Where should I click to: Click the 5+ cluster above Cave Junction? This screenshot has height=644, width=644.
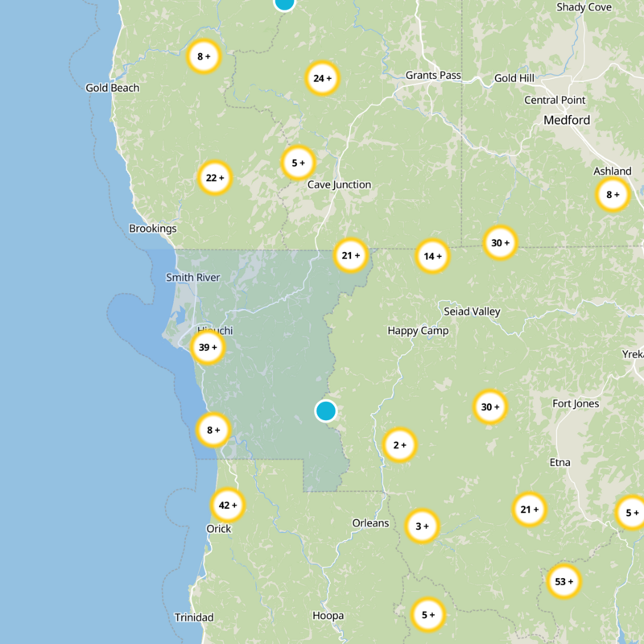pyautogui.click(x=298, y=163)
